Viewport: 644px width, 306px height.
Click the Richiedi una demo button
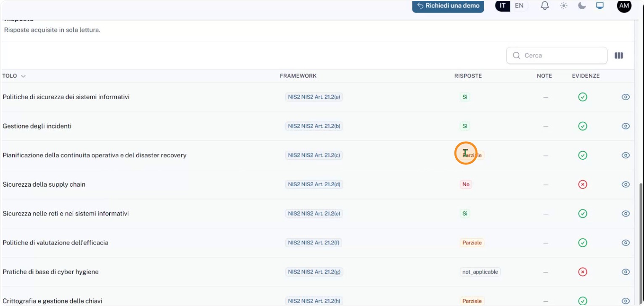coord(448,6)
